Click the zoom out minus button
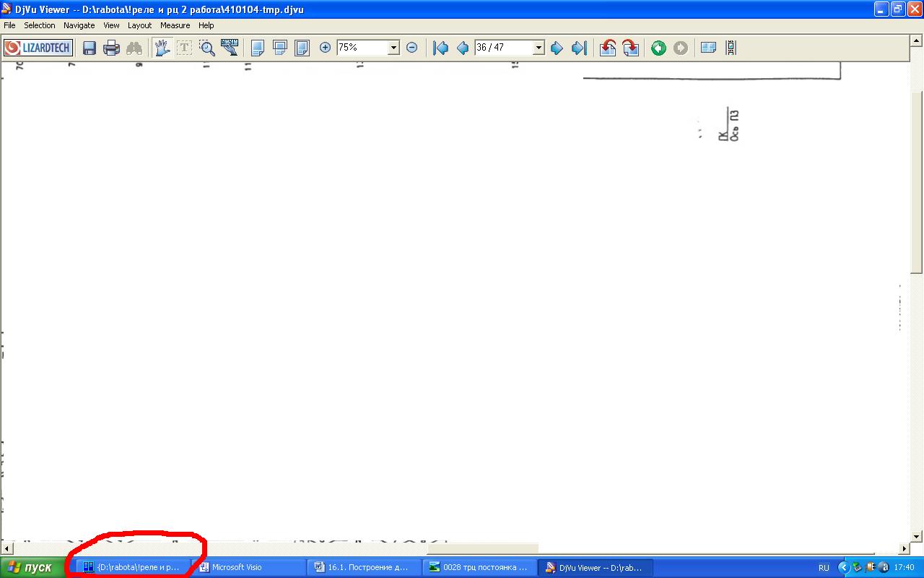 pyautogui.click(x=411, y=48)
